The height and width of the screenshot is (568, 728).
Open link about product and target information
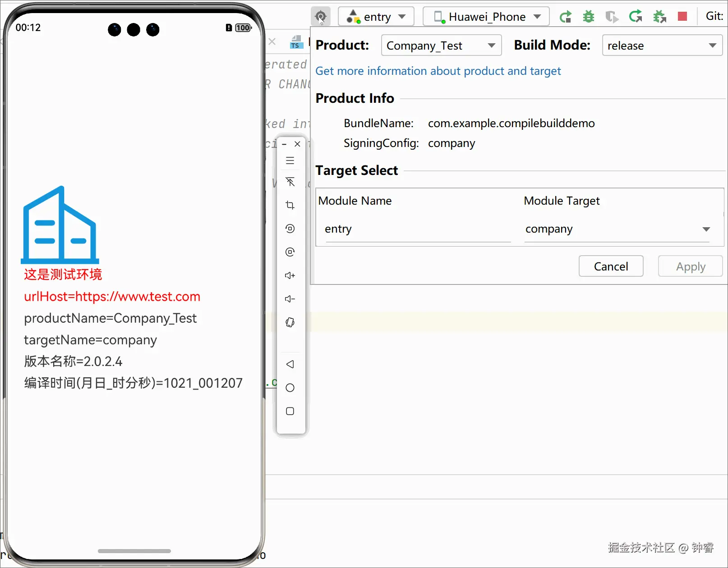438,71
